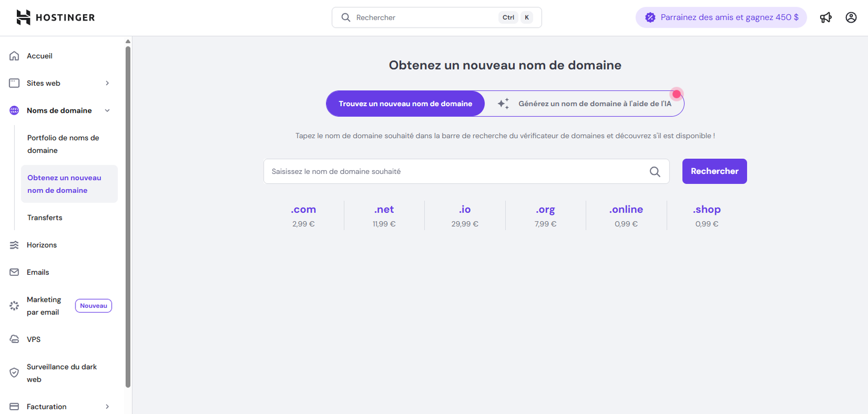Click the 29,99 € price
This screenshot has height=414, width=868.
[x=465, y=224]
